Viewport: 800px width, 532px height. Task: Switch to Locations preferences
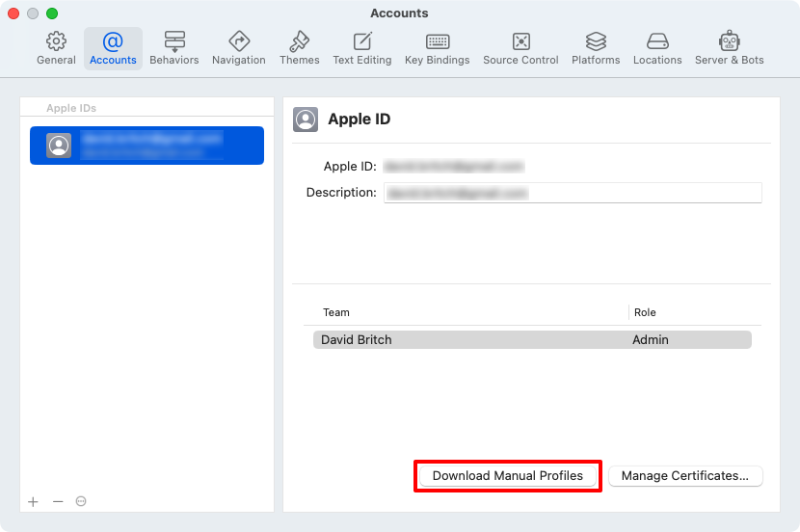pos(657,49)
